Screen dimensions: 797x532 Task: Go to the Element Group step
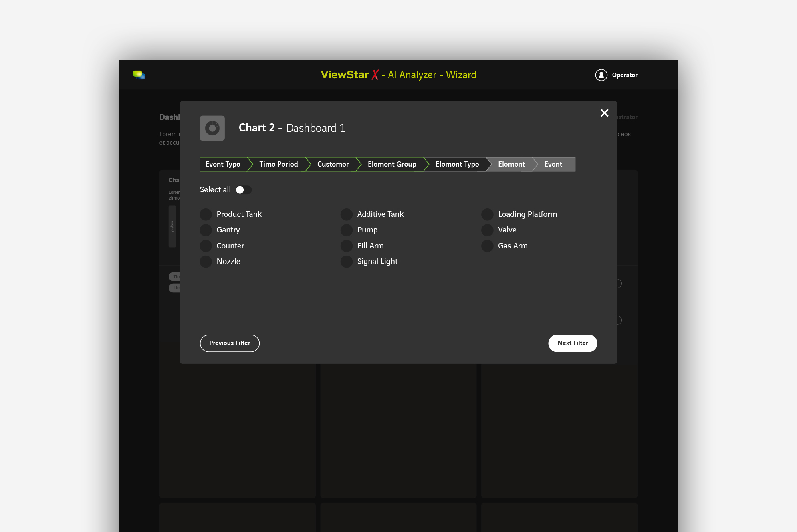(x=392, y=164)
